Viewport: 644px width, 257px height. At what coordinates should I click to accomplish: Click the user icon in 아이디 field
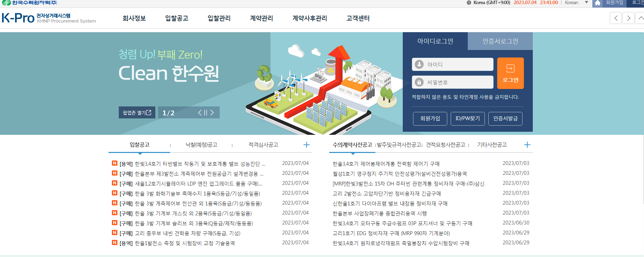click(x=419, y=64)
